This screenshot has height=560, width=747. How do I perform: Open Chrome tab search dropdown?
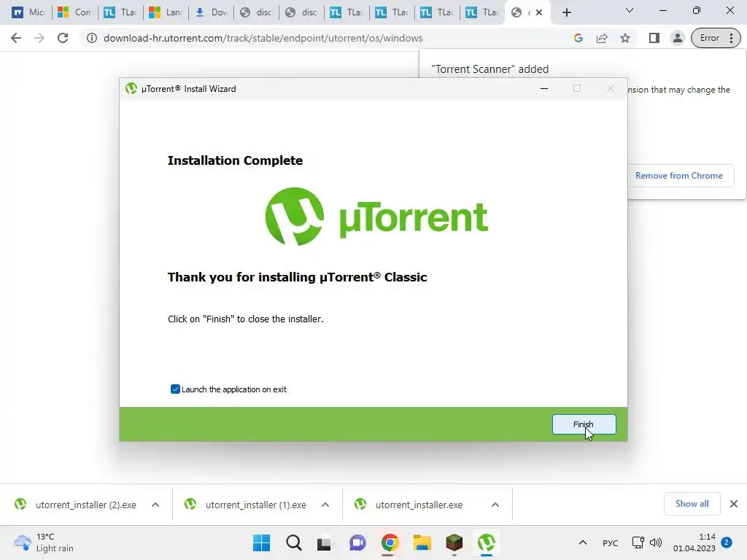[630, 10]
